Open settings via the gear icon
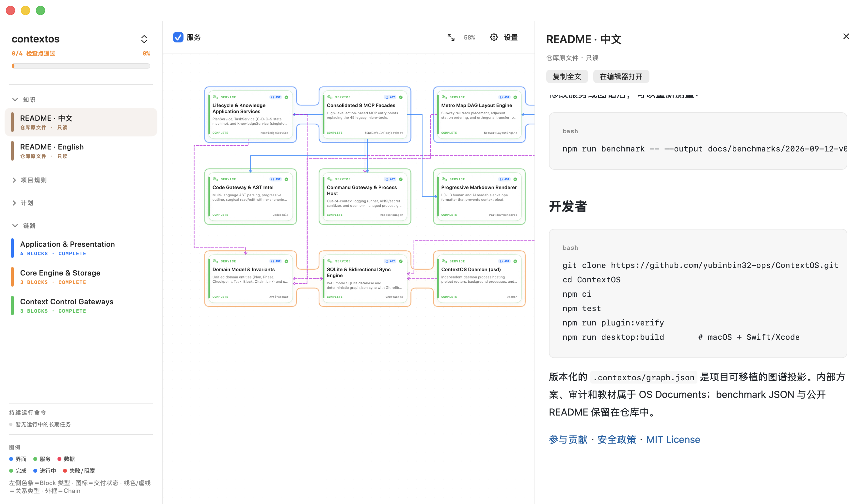 494,37
